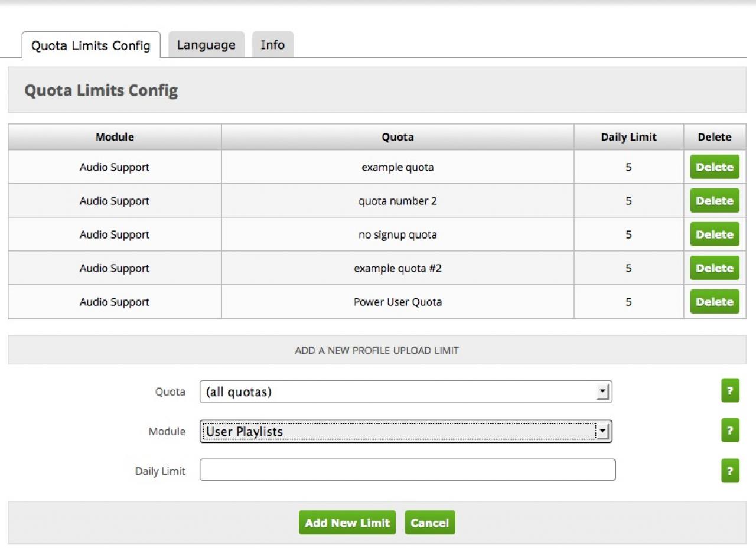The height and width of the screenshot is (551, 756).
Task: Open the Info tab
Action: (272, 45)
